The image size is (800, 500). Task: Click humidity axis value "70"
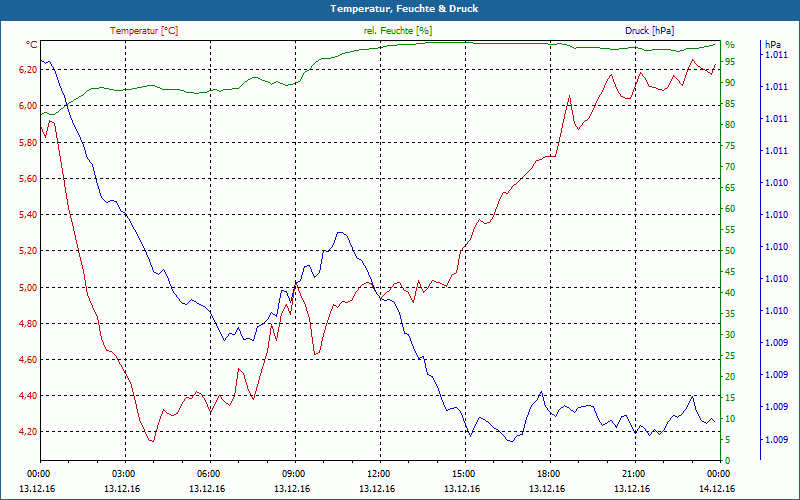tap(730, 167)
